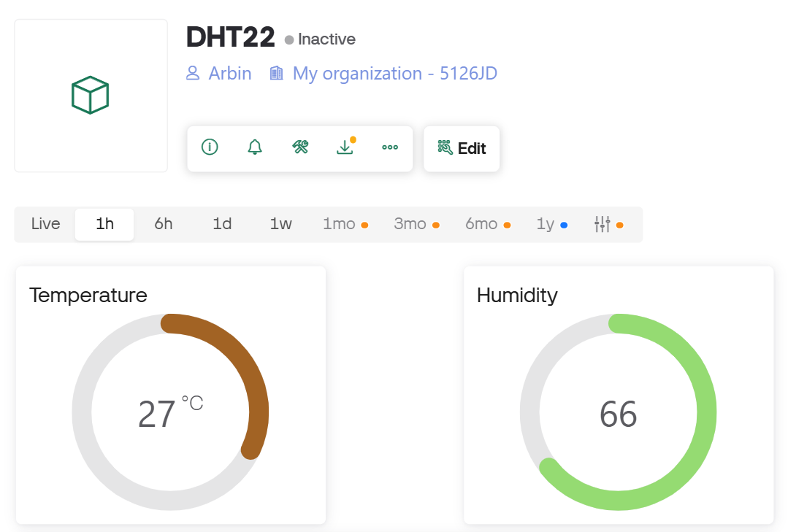This screenshot has height=532, width=788.
Task: Select the 6h time range tab
Action: tap(163, 224)
